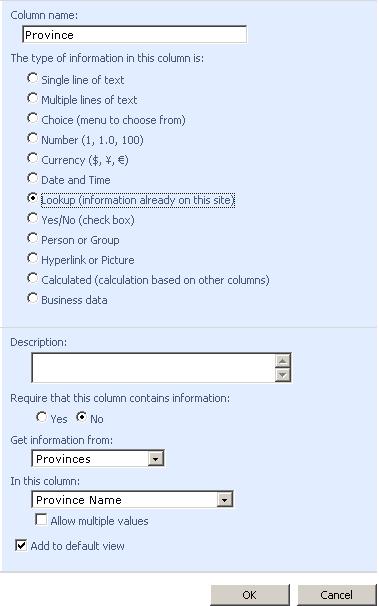Screen dimensions: 379x606
Task: Choose Date and Time radio button
Action: tap(32, 178)
